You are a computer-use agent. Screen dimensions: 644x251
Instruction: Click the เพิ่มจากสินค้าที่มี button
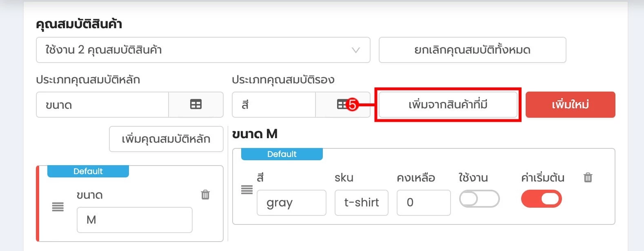click(x=448, y=105)
